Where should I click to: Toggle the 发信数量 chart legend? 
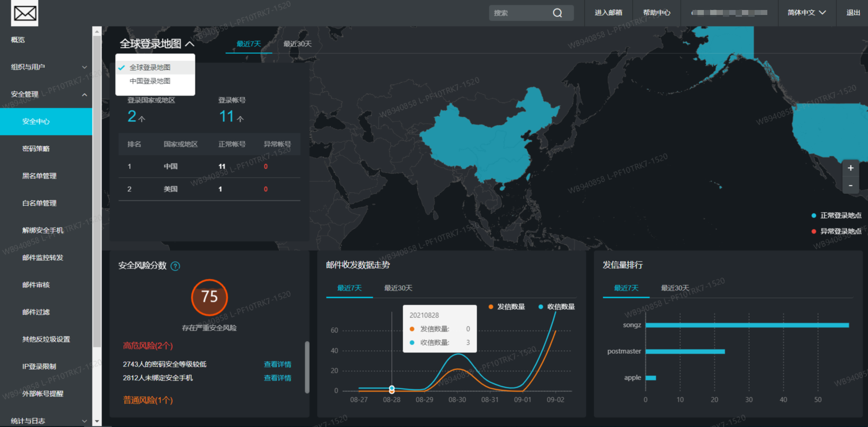507,307
